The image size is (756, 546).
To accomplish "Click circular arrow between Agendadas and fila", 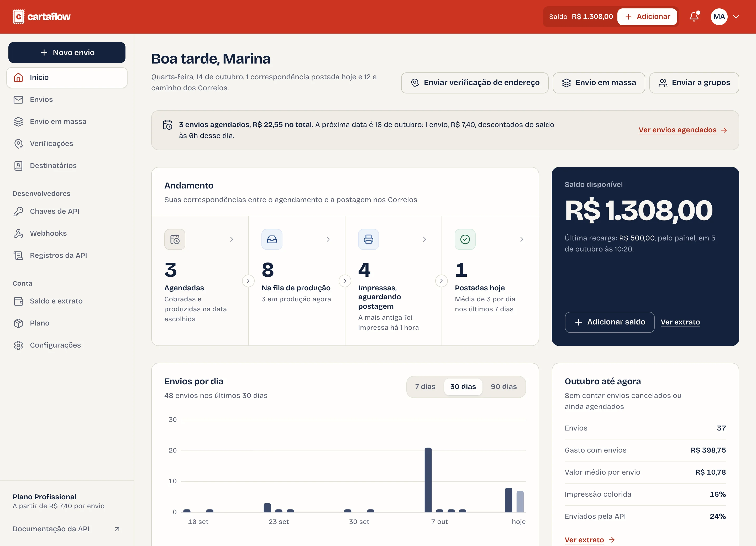I will pos(248,281).
